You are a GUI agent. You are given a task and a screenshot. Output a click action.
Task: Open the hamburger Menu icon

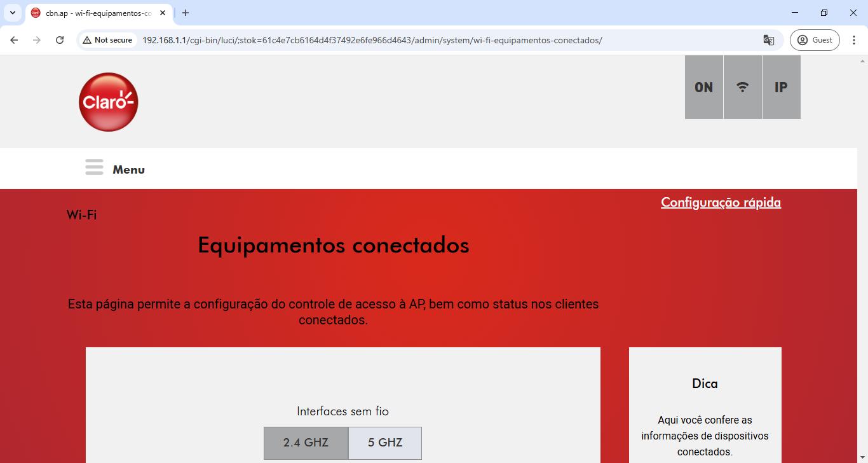point(94,167)
